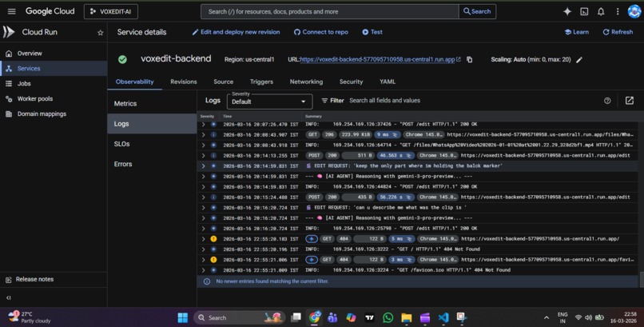The width and height of the screenshot is (644, 327).
Task: Collapse the side navigation panel arrow
Action: coord(9,297)
